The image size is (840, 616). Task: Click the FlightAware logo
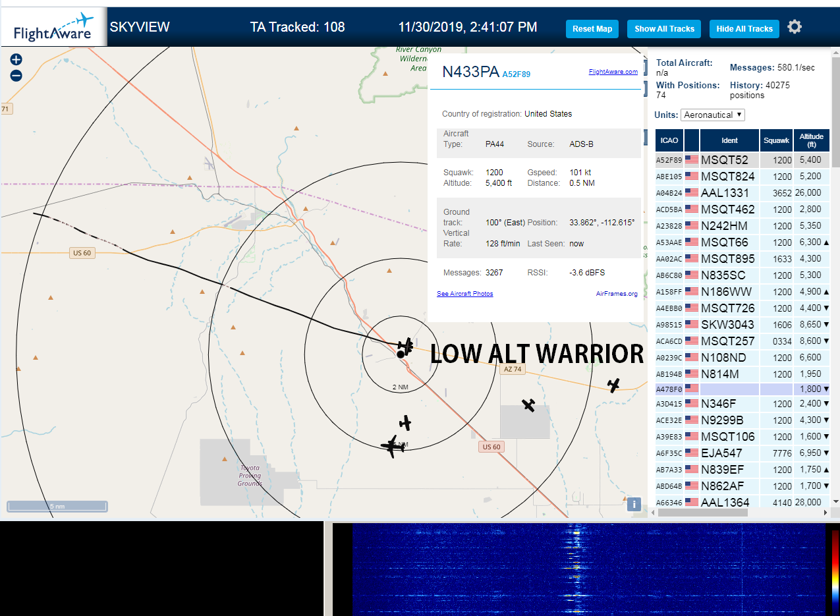click(x=53, y=27)
